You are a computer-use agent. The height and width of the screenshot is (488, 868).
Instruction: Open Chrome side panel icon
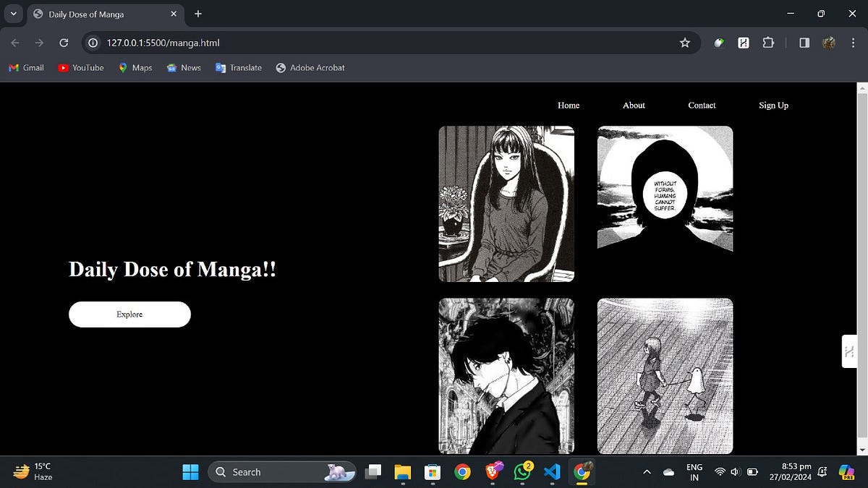coord(804,43)
